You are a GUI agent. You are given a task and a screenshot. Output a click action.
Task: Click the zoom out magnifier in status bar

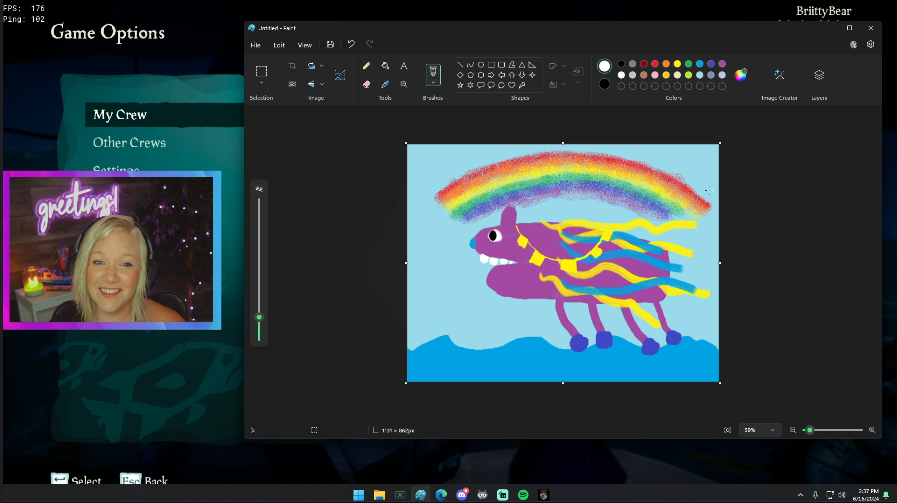coord(793,430)
